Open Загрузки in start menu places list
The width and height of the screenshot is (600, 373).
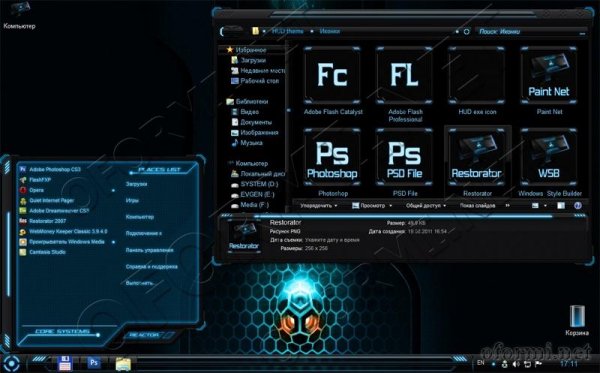pyautogui.click(x=136, y=184)
